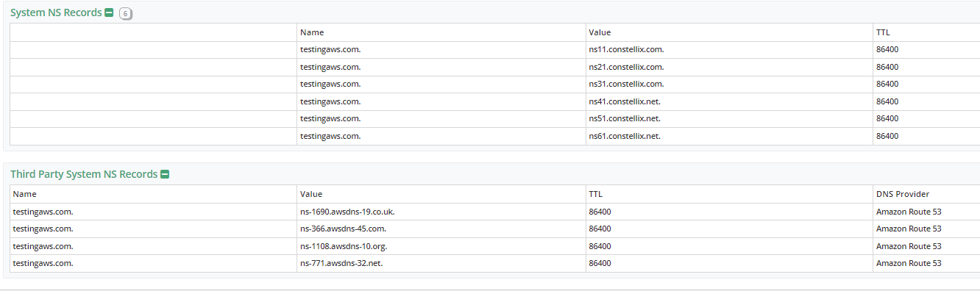Sort System NS Records by Value column
Viewport: 980px width, 291px height.
(600, 32)
